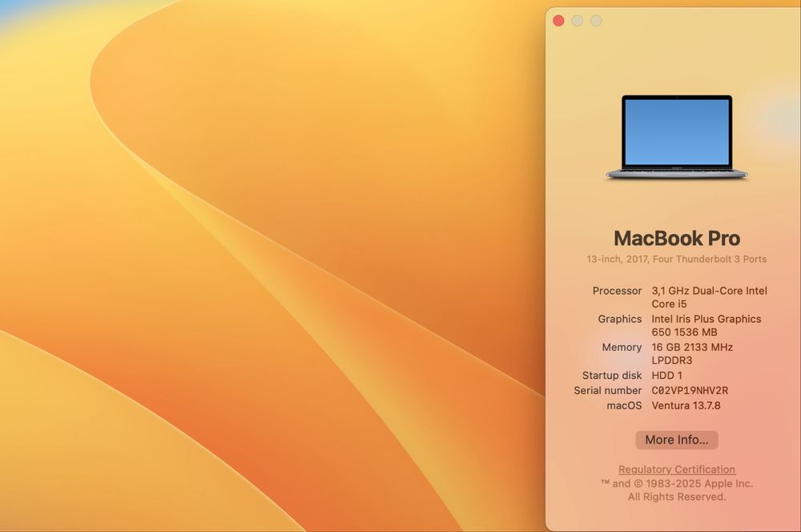Select the serial number C02VP19NHV2R

pos(690,390)
